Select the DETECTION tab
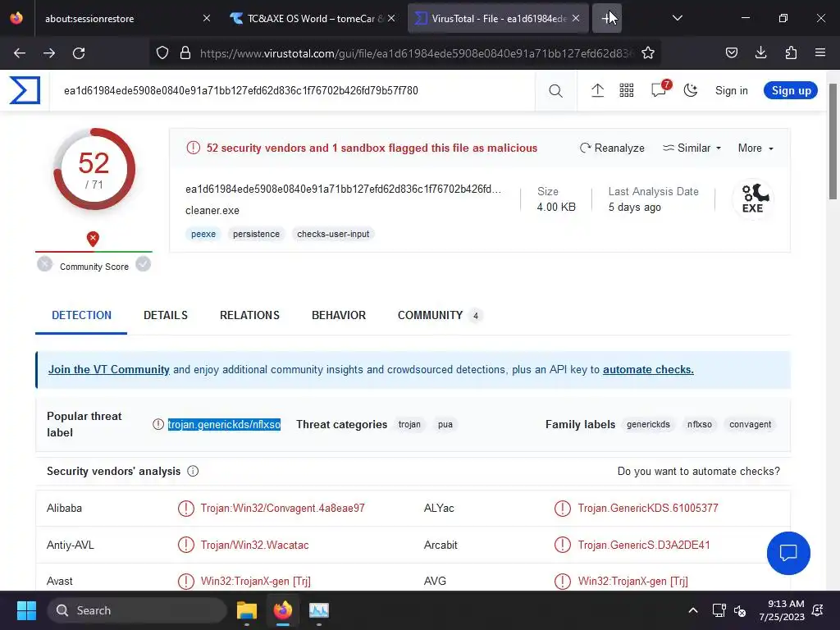Viewport: 840px width, 630px height. [81, 315]
